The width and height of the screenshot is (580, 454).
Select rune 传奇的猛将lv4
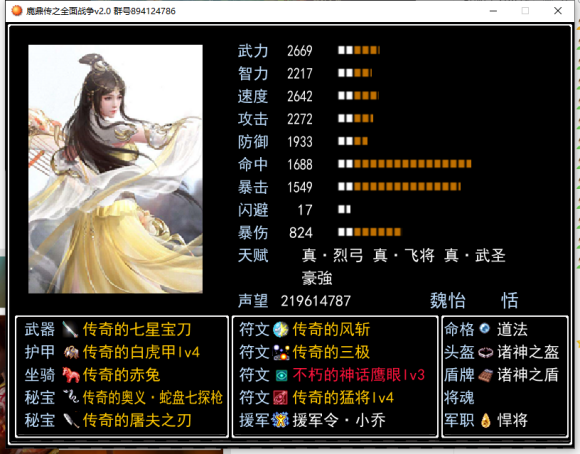pyautogui.click(x=343, y=398)
